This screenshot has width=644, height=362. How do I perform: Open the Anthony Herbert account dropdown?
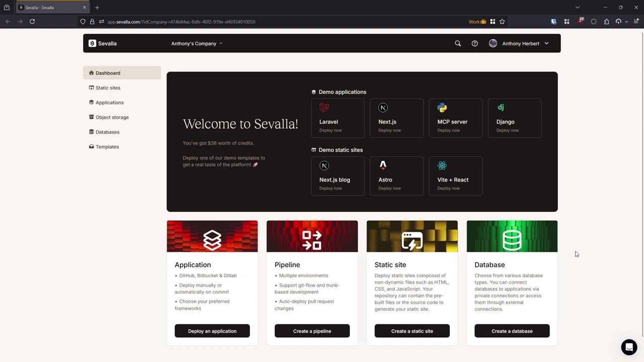point(519,43)
